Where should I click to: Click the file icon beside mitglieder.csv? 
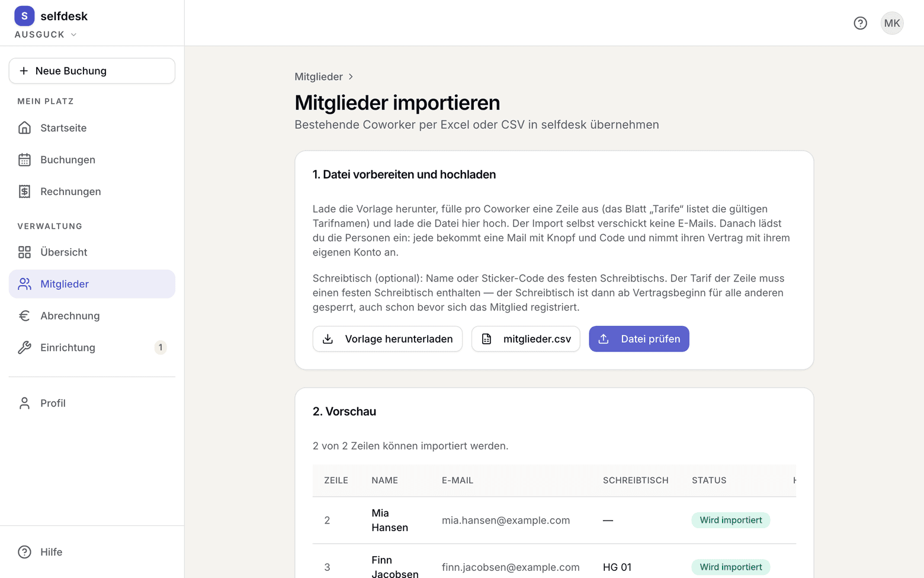pyautogui.click(x=486, y=339)
